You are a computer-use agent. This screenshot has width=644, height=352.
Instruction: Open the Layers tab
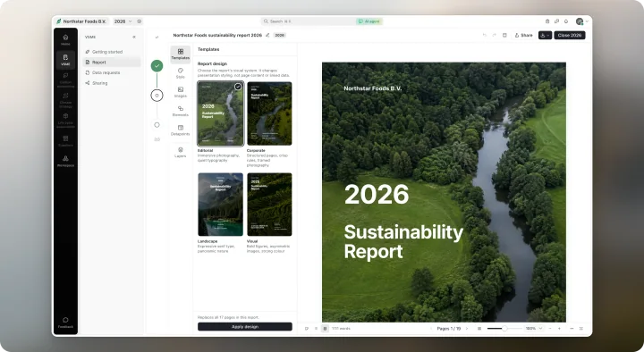(x=181, y=152)
